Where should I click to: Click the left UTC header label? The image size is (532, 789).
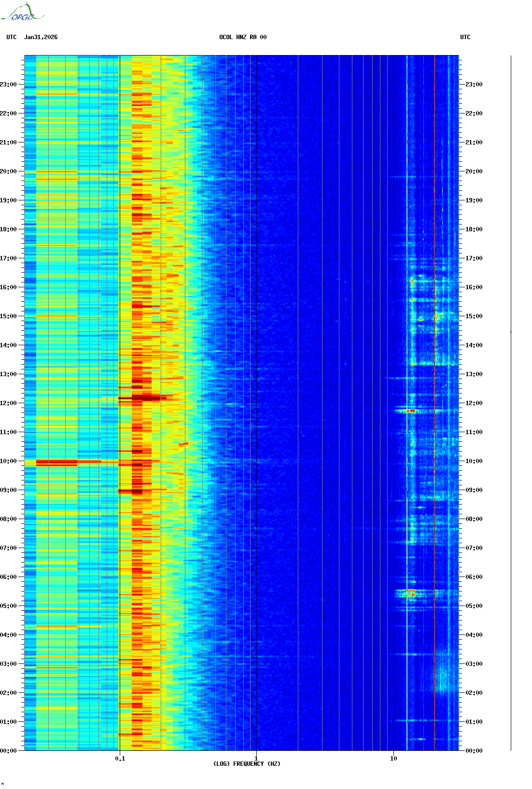tap(12, 37)
